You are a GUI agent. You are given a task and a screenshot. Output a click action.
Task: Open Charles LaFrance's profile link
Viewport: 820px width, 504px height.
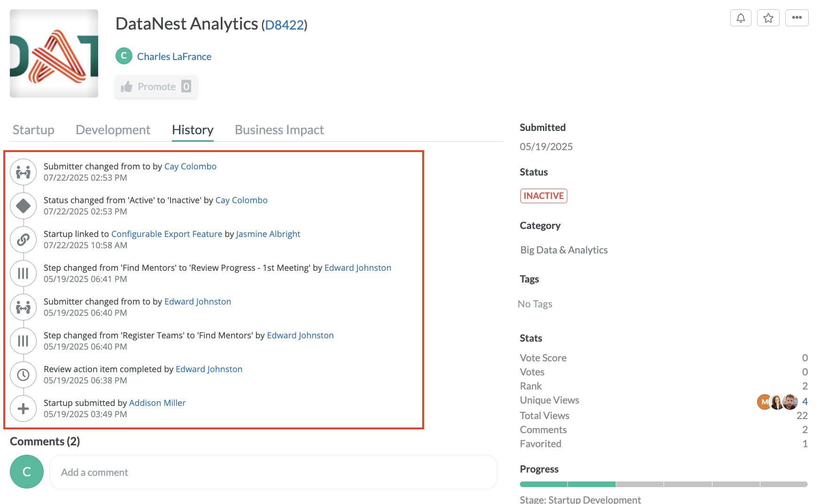pyautogui.click(x=174, y=57)
